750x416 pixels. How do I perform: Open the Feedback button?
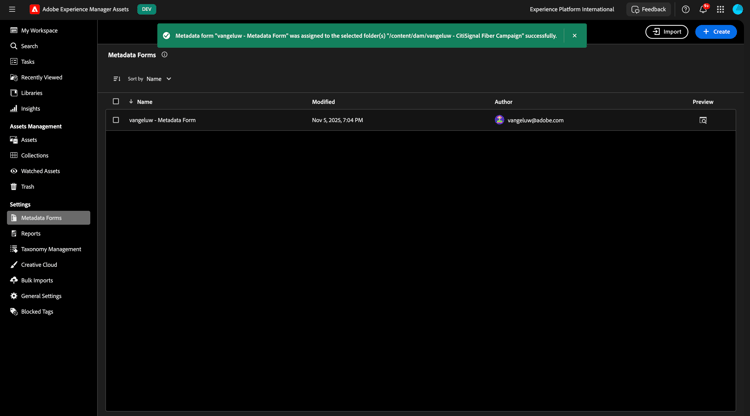coord(648,9)
